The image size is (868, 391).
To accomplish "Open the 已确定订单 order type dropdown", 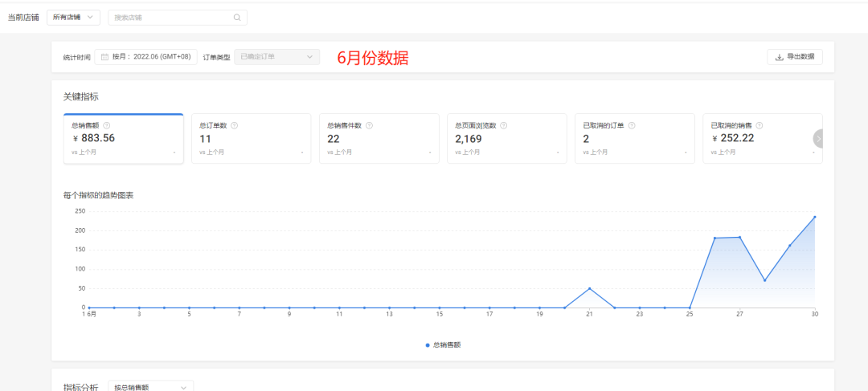I will tap(276, 56).
